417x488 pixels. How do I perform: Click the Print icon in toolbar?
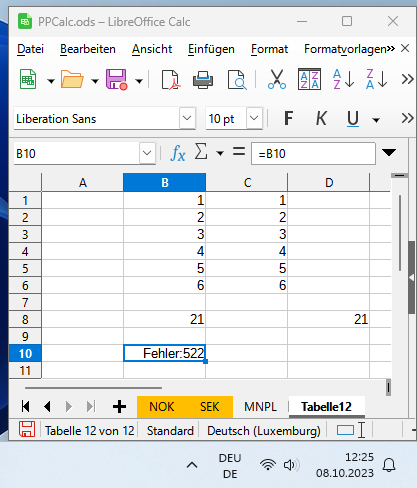[x=203, y=80]
